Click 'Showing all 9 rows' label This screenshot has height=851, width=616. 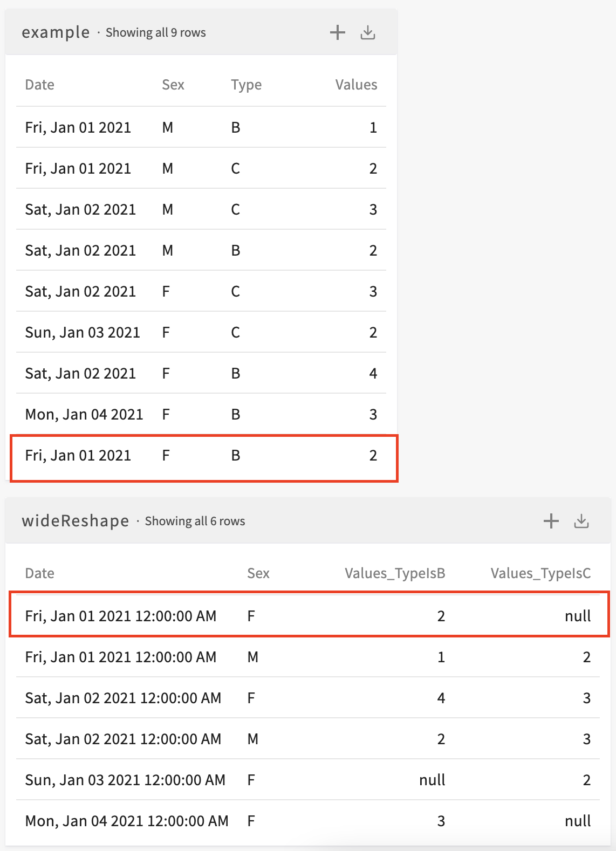156,33
